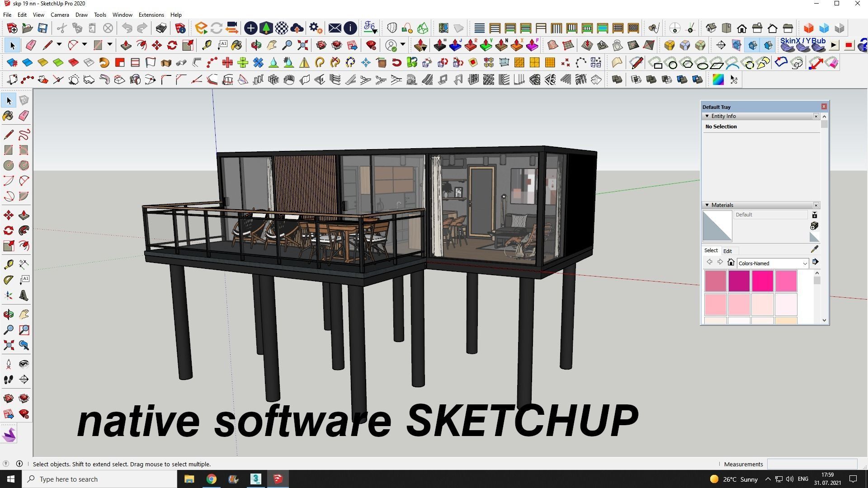Pick the Freehand tool in left toolbar

point(24,134)
